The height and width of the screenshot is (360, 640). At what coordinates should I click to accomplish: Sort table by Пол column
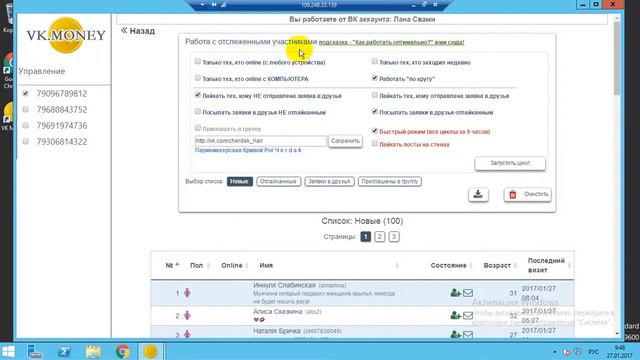click(200, 265)
